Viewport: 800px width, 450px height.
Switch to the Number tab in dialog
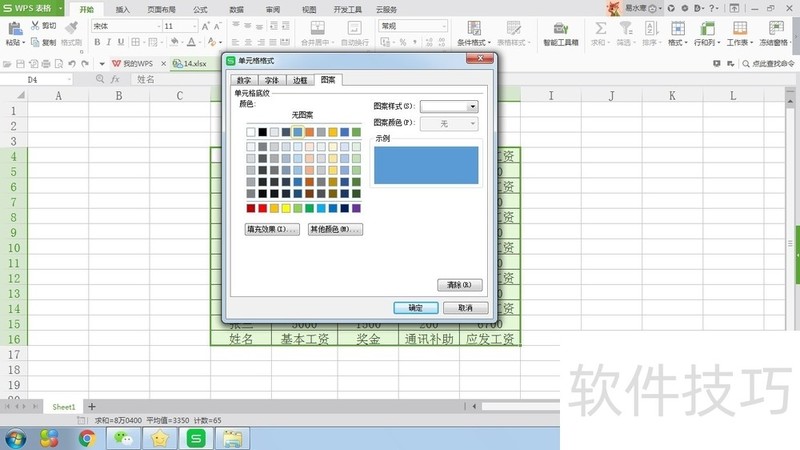point(244,80)
